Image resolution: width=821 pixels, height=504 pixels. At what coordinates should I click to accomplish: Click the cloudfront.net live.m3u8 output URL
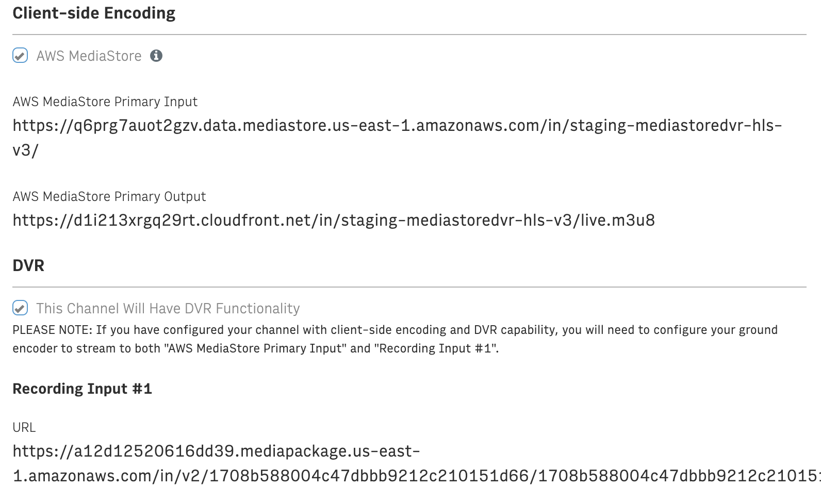click(334, 221)
